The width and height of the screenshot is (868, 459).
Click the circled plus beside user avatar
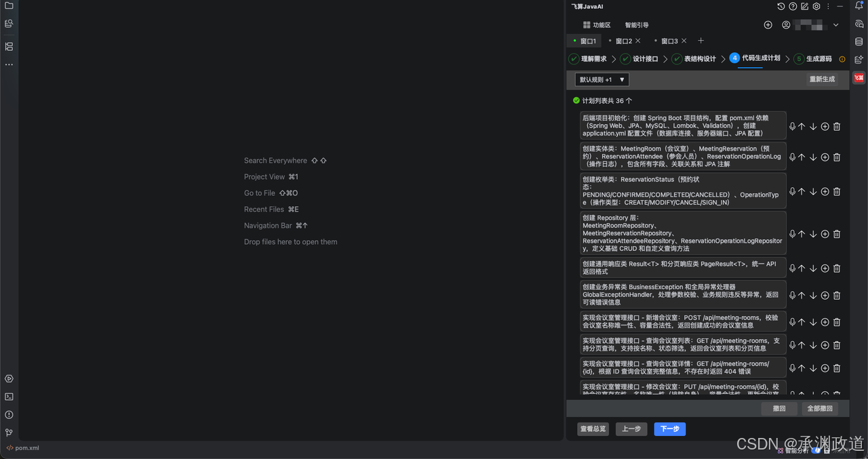tap(768, 25)
